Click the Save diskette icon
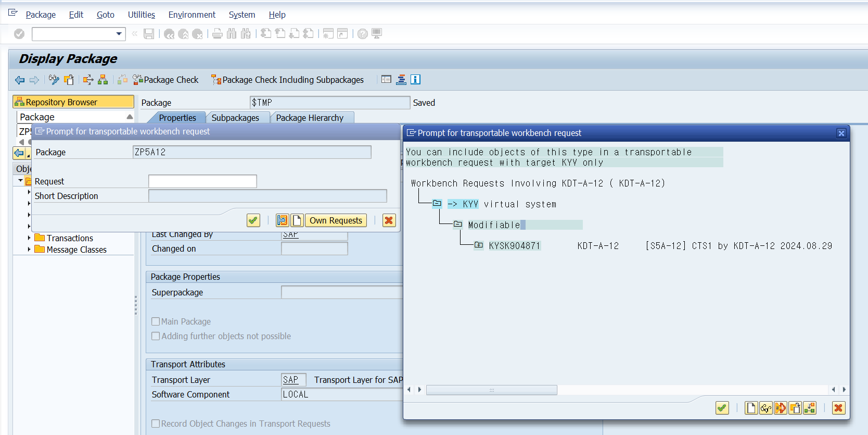 point(149,34)
